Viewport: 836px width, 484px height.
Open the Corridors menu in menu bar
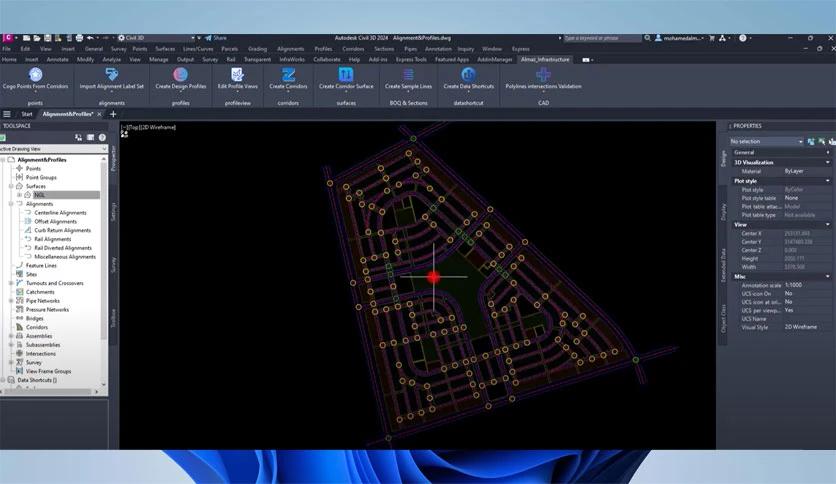[x=353, y=49]
